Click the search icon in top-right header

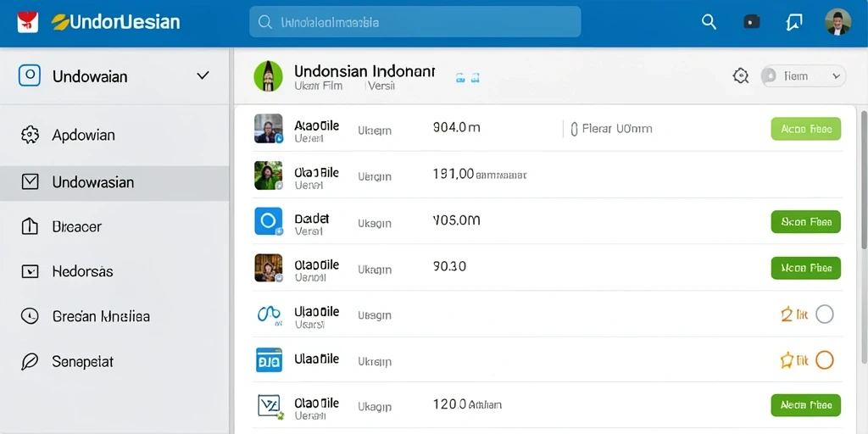click(709, 21)
